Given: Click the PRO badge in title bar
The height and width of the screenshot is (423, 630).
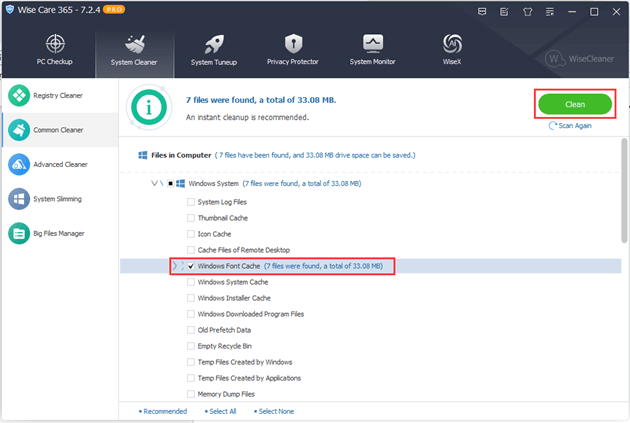Looking at the screenshot, I should click(114, 9).
